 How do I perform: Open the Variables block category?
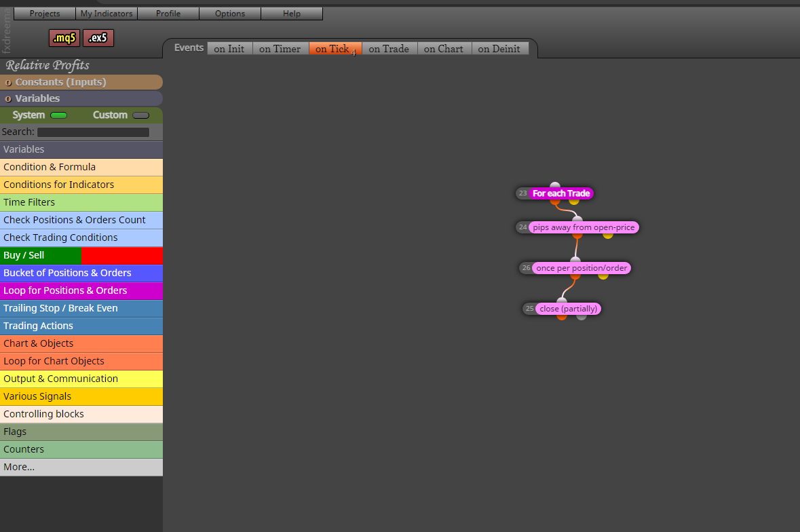[x=81, y=149]
